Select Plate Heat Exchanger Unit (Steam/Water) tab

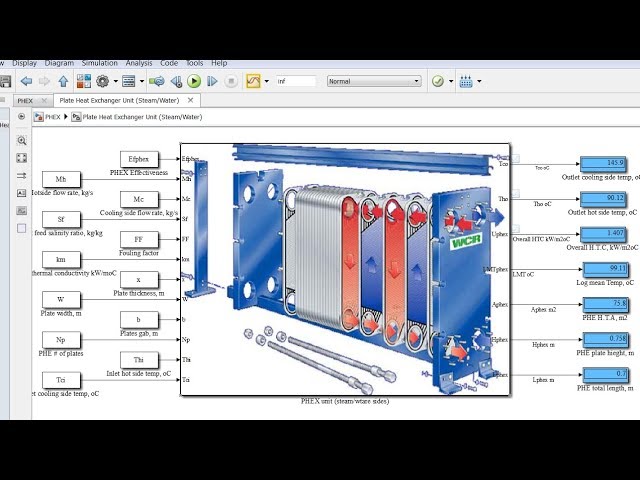tap(119, 100)
